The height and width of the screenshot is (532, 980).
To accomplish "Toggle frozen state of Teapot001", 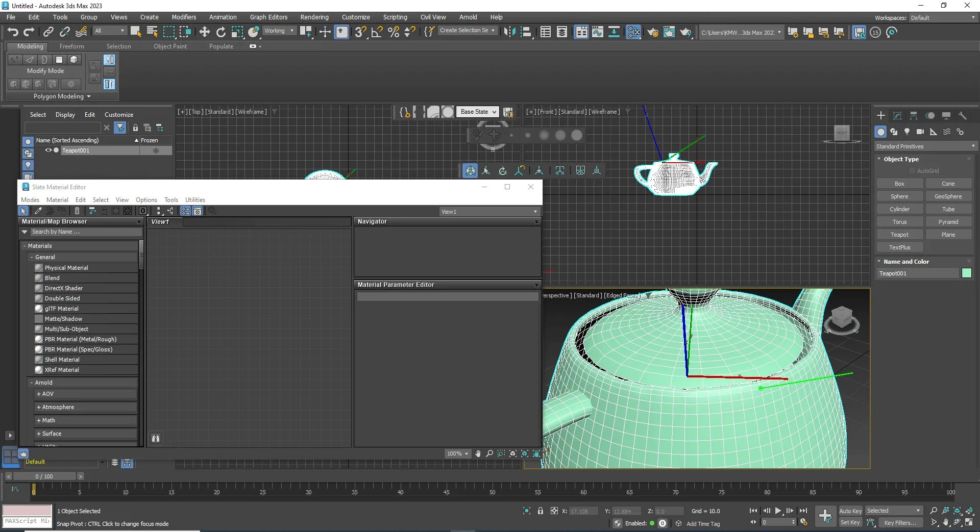I will pos(156,150).
